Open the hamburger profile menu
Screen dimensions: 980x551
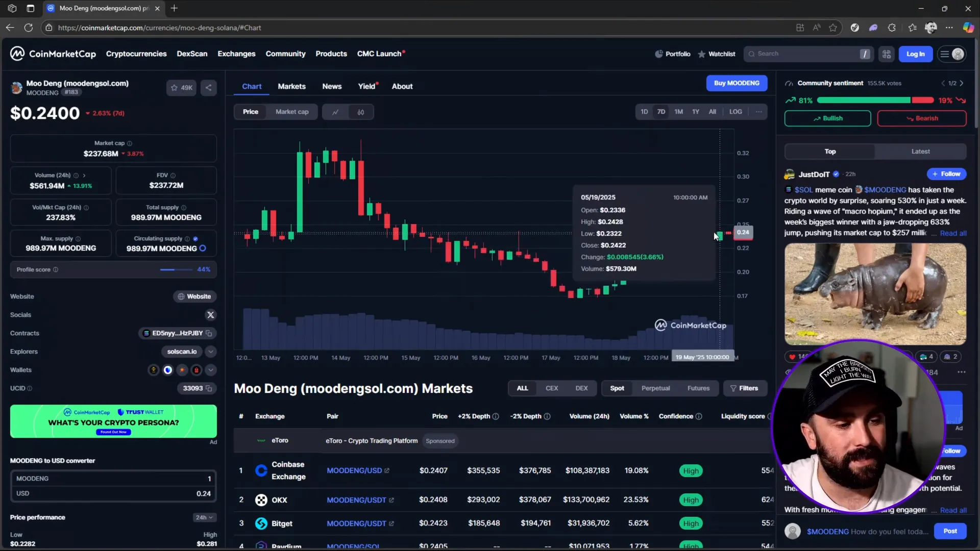coord(952,54)
